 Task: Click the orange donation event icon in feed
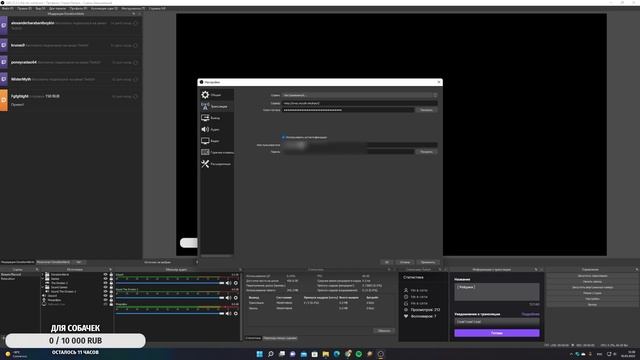(4, 100)
